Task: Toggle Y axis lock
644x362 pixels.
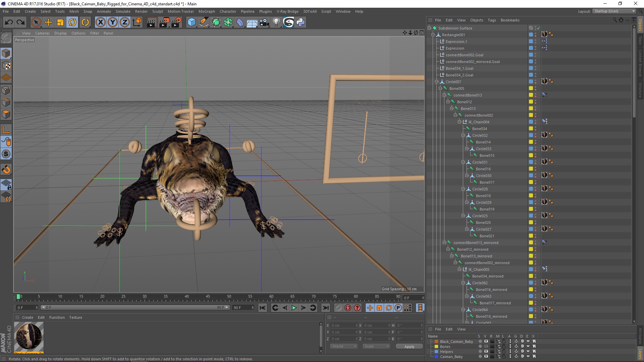Action: (x=113, y=22)
